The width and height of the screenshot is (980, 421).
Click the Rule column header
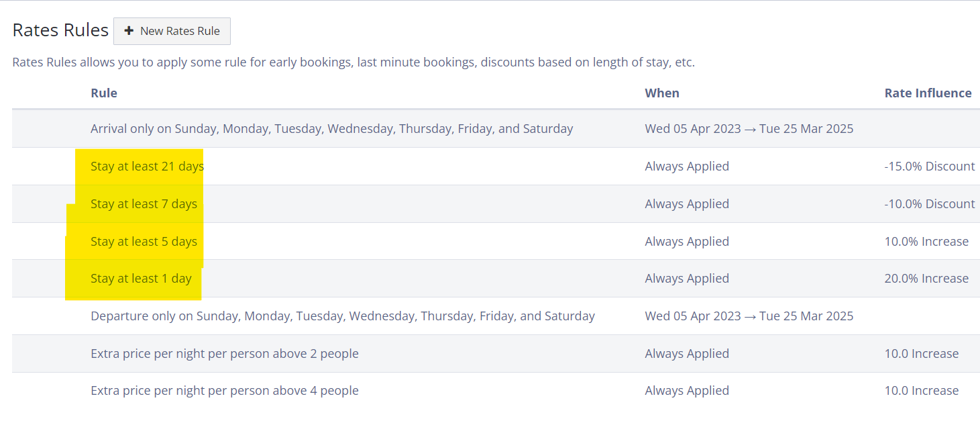tap(104, 93)
